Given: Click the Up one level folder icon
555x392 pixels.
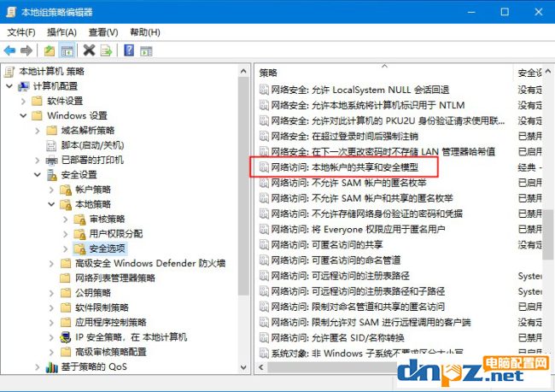Looking at the screenshot, I should click(x=50, y=50).
